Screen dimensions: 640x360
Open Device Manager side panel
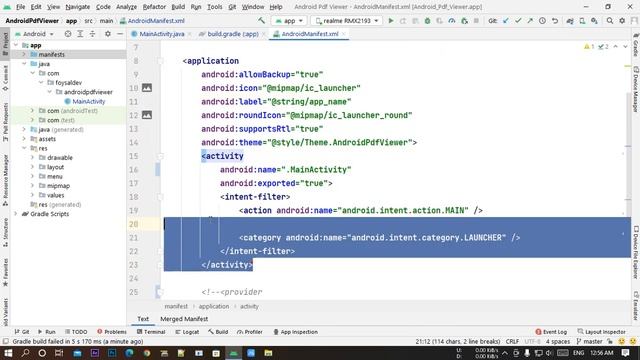click(x=636, y=90)
